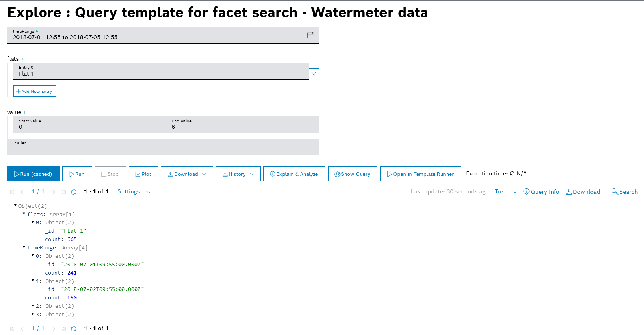The height and width of the screenshot is (335, 644).
Task: Open the timeRange calendar picker icon
Action: (310, 35)
